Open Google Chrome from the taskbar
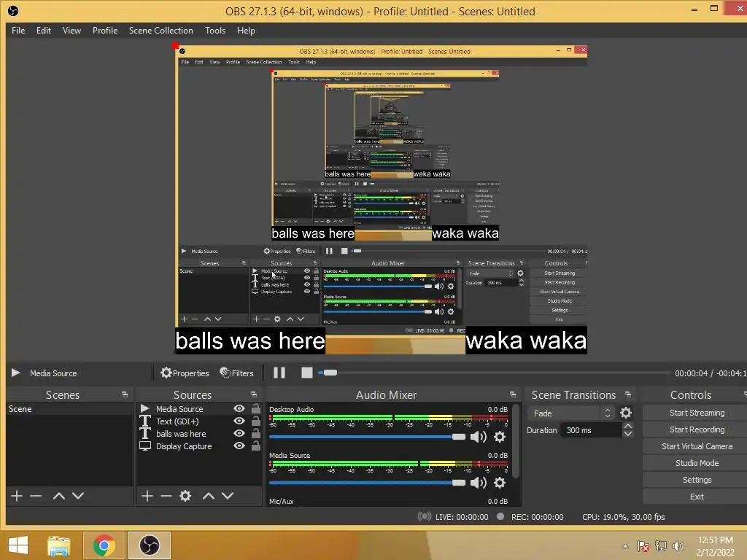The height and width of the screenshot is (560, 747). 104,545
